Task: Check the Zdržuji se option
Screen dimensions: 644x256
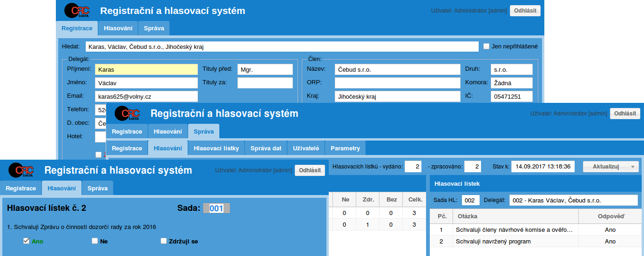Action: 163,241
